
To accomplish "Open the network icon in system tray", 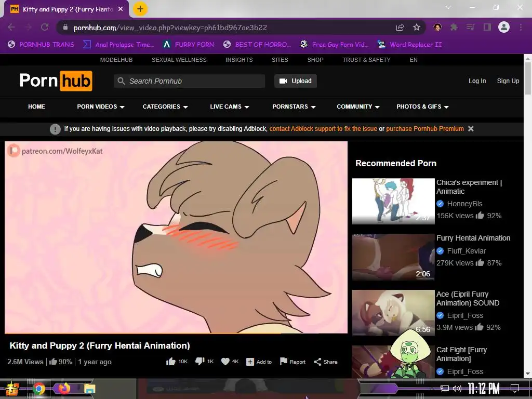I will 445,389.
